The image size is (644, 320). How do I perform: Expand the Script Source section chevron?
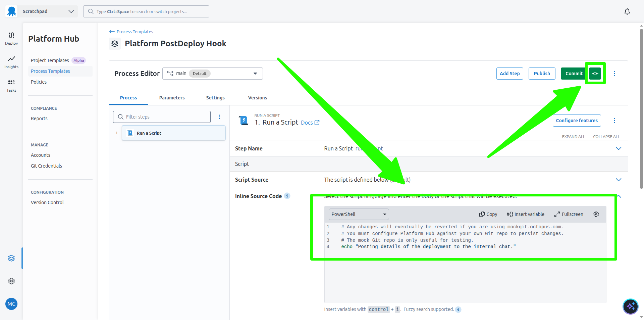tap(619, 180)
